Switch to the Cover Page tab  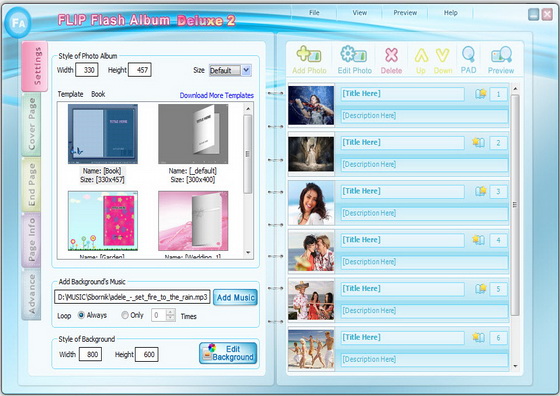pos(31,125)
